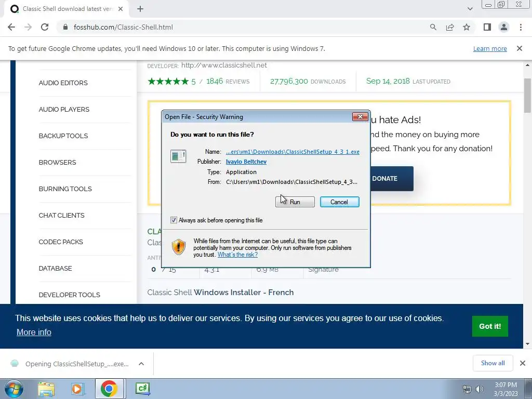Screen dimensions: 532x399
Task: Open site security lock info
Action: [65, 27]
